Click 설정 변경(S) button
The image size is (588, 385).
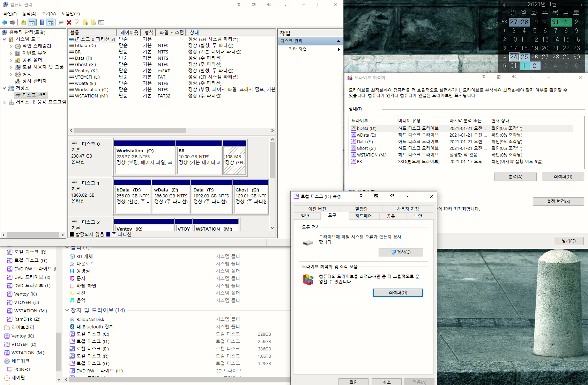(x=558, y=202)
